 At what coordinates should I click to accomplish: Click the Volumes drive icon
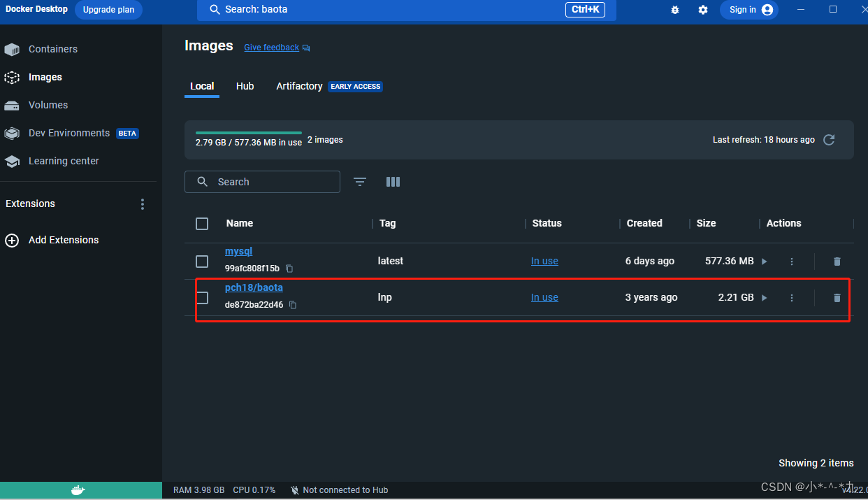pyautogui.click(x=12, y=106)
